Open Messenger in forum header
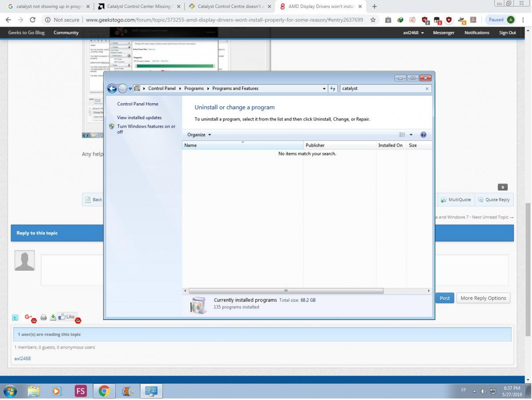Image resolution: width=532 pixels, height=400 pixels. (444, 33)
